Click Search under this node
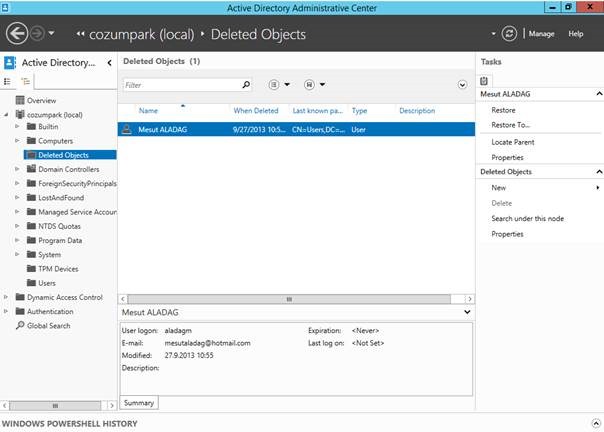 tap(527, 219)
